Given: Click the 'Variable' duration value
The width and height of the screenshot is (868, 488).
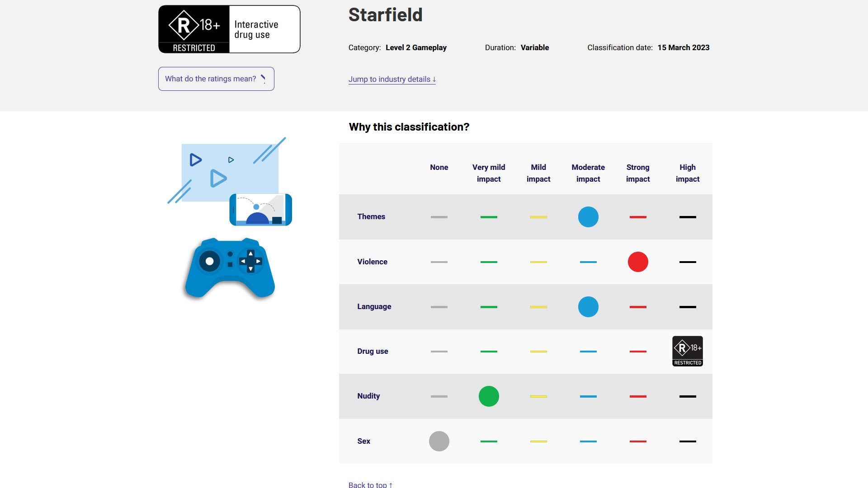Looking at the screenshot, I should pyautogui.click(x=535, y=47).
